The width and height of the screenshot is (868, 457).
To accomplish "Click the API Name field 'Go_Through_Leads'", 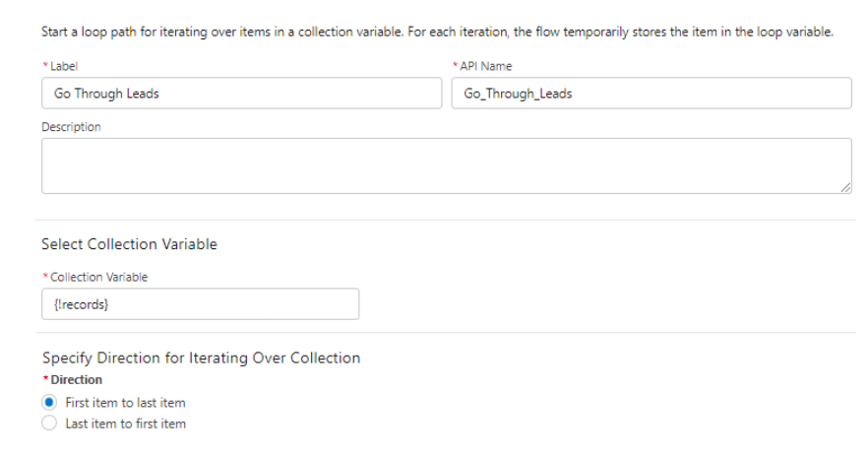I will click(x=651, y=94).
